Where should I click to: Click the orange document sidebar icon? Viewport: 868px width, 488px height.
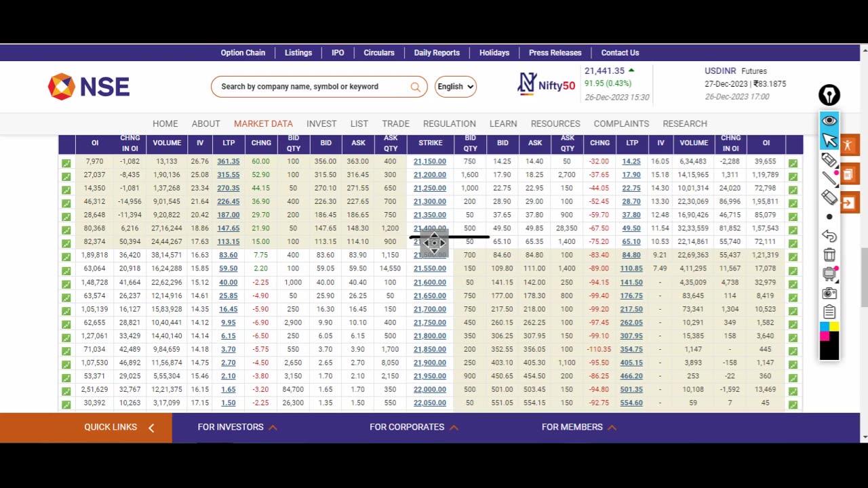coord(849,174)
